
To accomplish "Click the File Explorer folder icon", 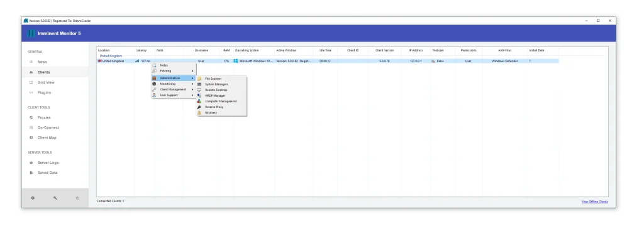I will tap(199, 78).
